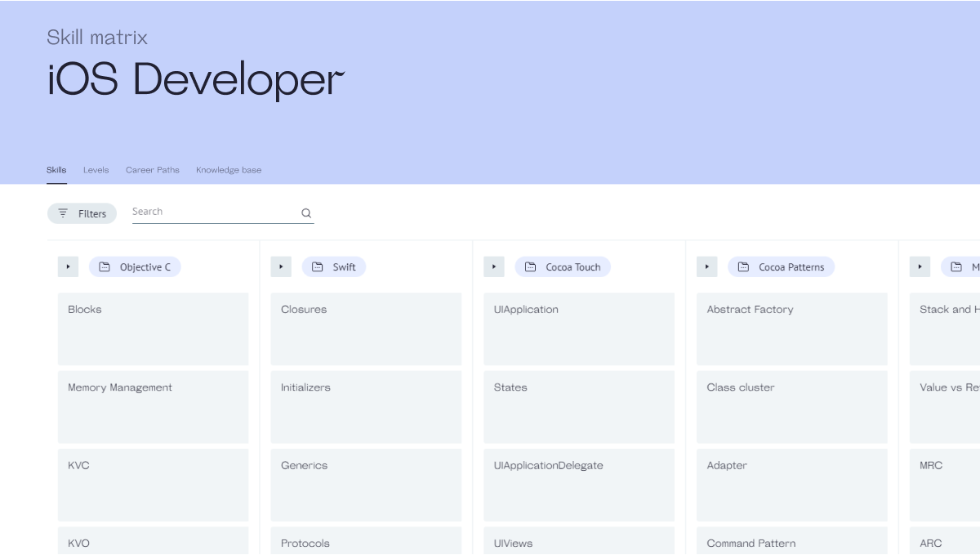Open the Command Pattern skill card
The width and height of the screenshot is (980, 555).
pyautogui.click(x=792, y=540)
